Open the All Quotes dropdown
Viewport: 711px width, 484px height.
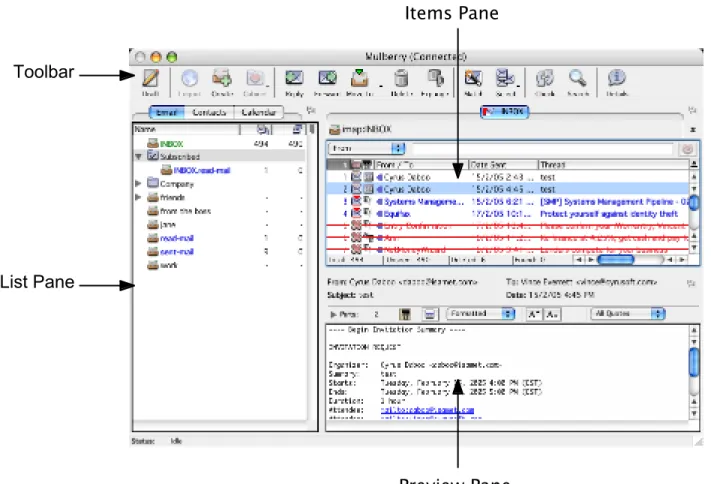[628, 314]
